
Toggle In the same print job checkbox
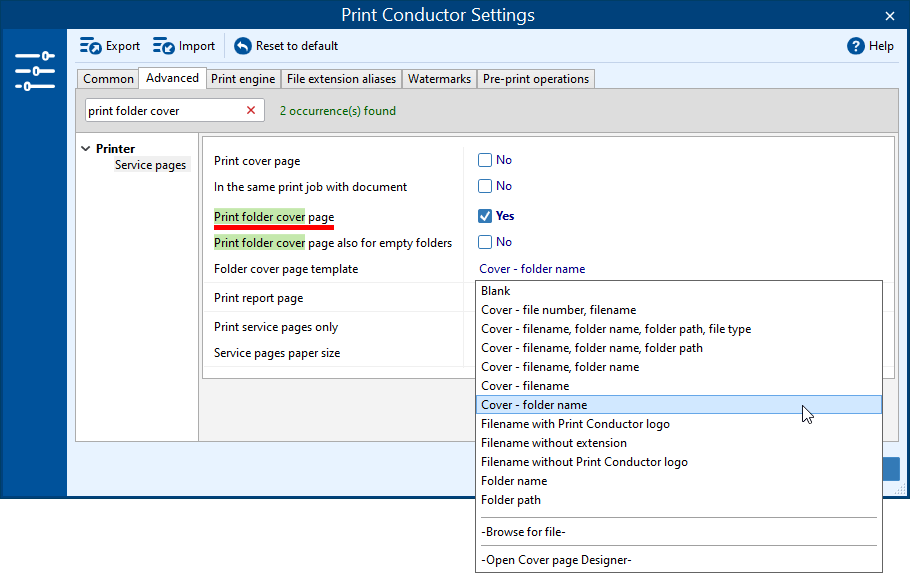pos(485,186)
